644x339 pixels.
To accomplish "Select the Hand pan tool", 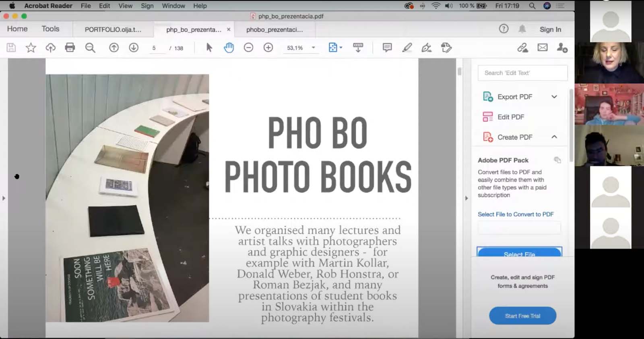I will click(229, 48).
